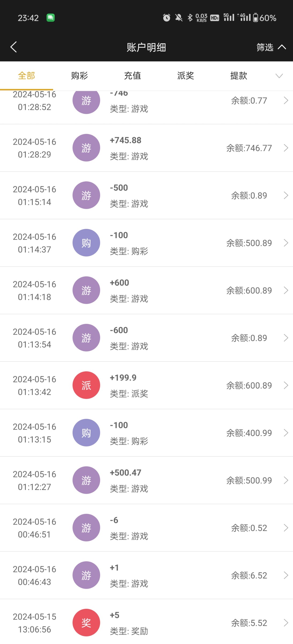Switch to the 充值 tab
The width and height of the screenshot is (293, 644).
pyautogui.click(x=133, y=76)
